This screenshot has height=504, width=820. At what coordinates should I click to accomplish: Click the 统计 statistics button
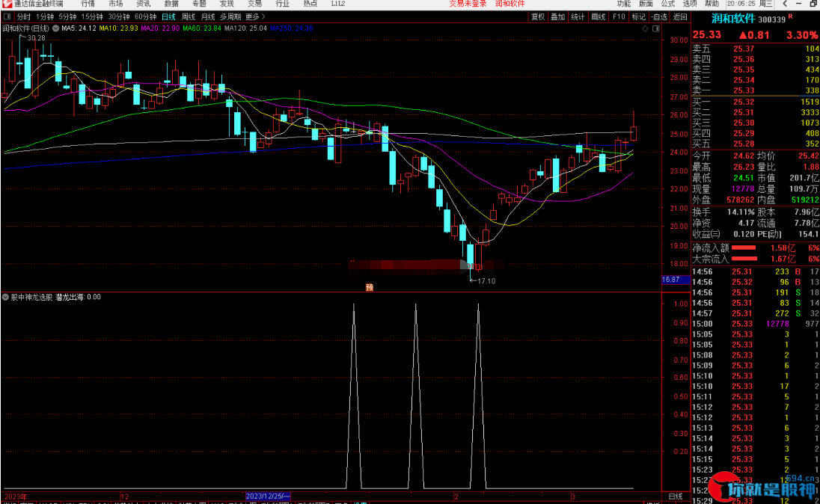click(x=578, y=16)
